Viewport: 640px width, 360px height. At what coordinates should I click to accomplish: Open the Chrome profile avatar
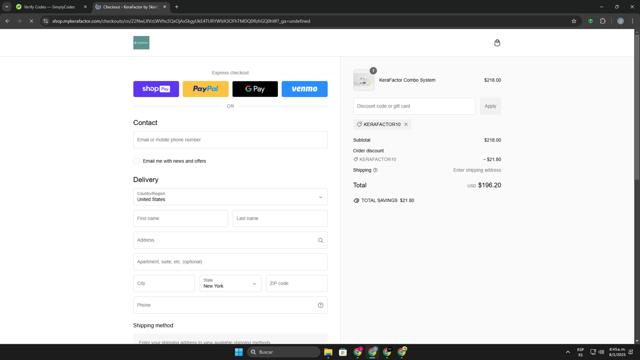(620, 21)
